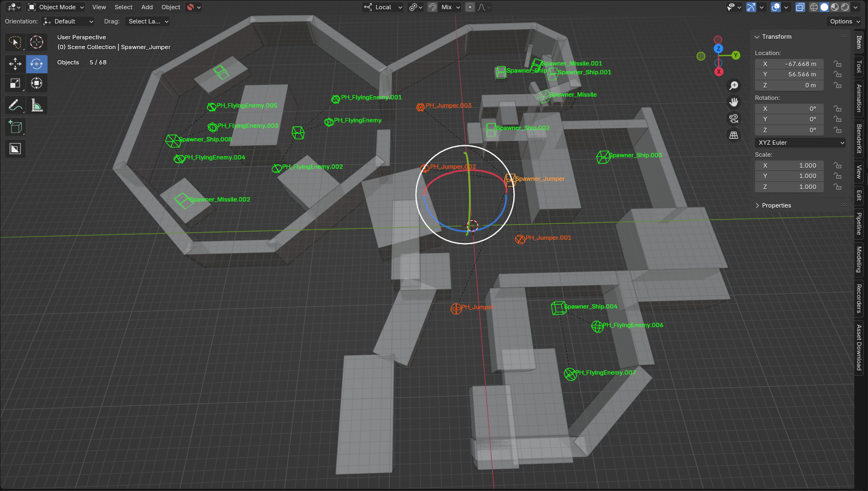
Task: Pick the Annotate pencil tool
Action: [15, 105]
